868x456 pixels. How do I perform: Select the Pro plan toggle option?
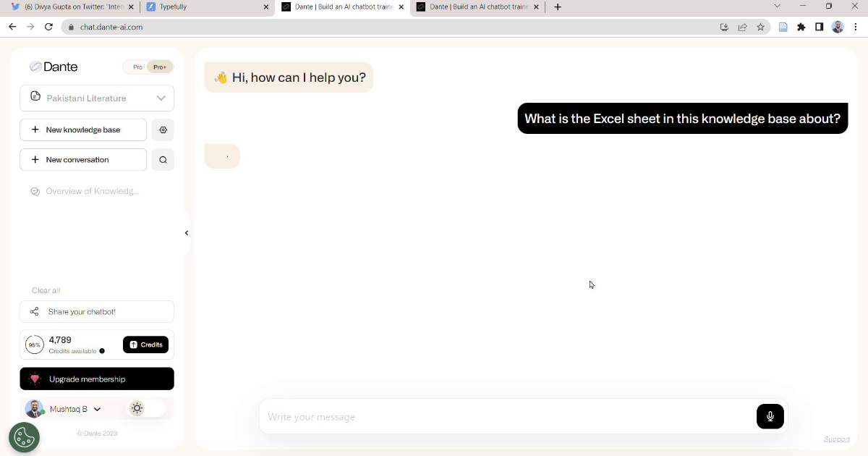click(137, 67)
